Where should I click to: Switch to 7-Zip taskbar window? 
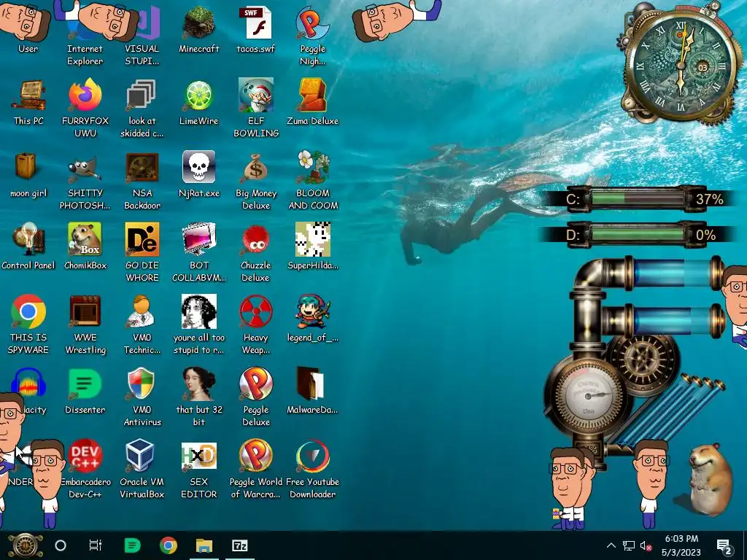[239, 545]
